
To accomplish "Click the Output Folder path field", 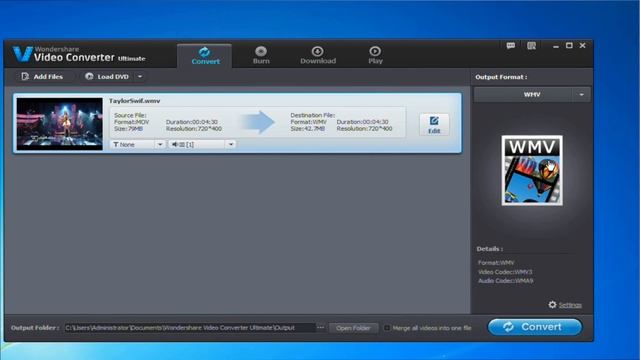I will (190, 328).
